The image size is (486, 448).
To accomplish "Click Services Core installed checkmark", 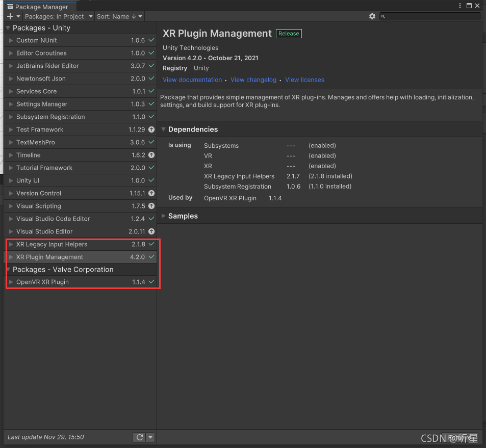I will click(x=151, y=91).
